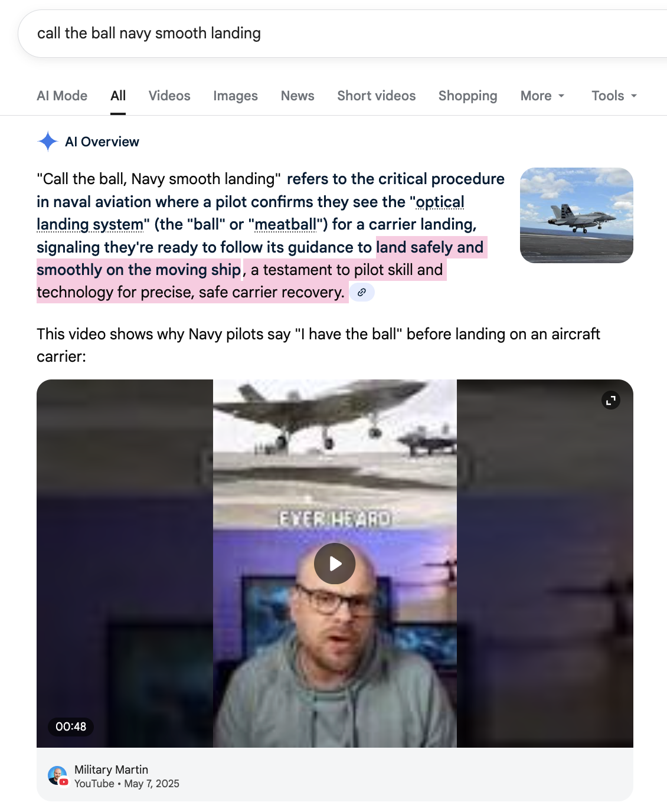Open the Images tab
The width and height of the screenshot is (667, 812).
tap(236, 96)
